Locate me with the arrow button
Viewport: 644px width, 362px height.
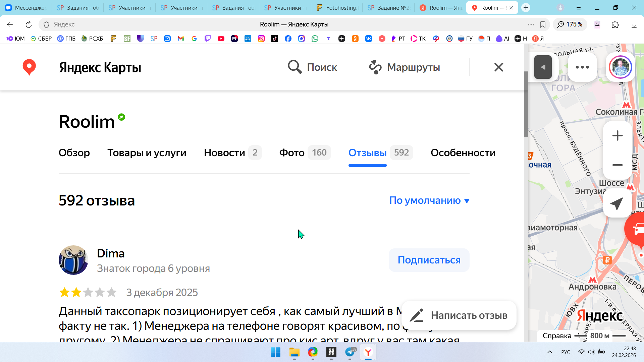point(616,203)
